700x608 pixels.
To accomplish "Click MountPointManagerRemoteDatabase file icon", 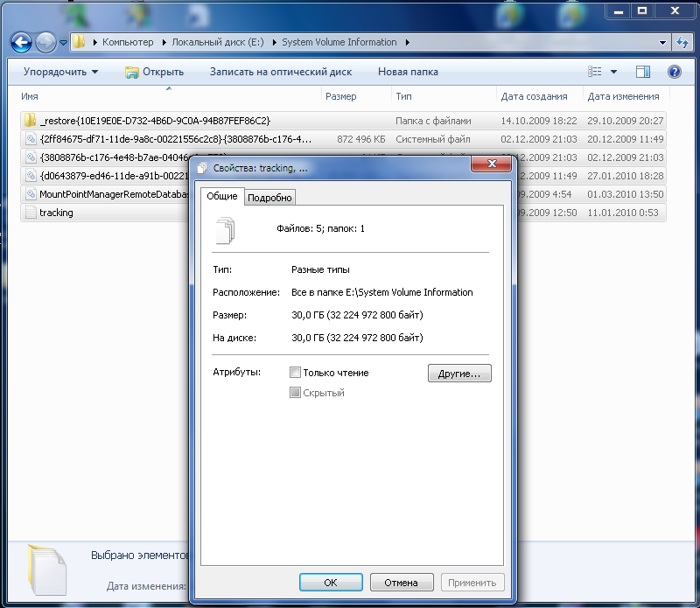I will point(31,193).
